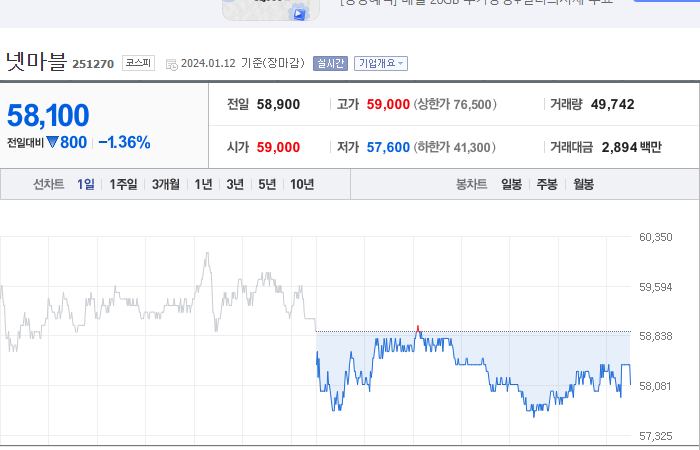
Task: Click the current price 58,100
Action: pos(48,115)
